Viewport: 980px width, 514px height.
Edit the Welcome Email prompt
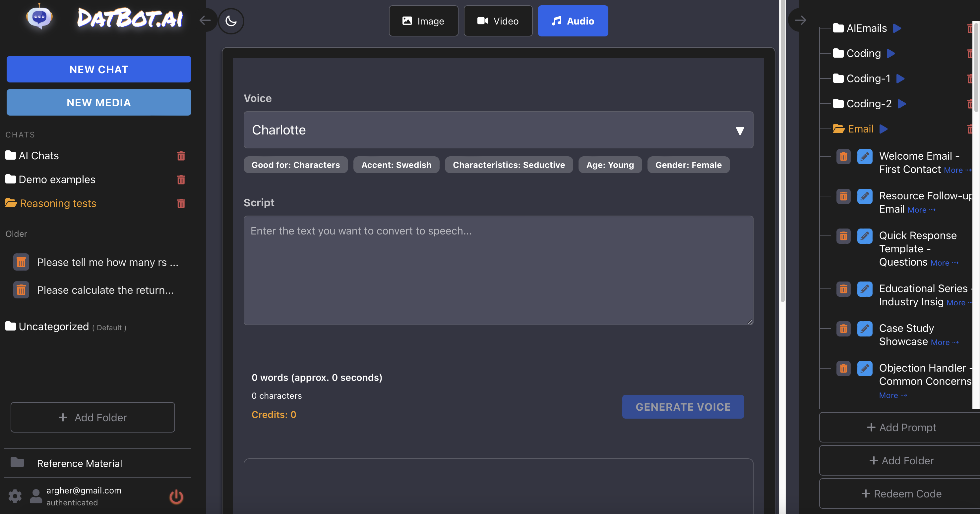864,157
